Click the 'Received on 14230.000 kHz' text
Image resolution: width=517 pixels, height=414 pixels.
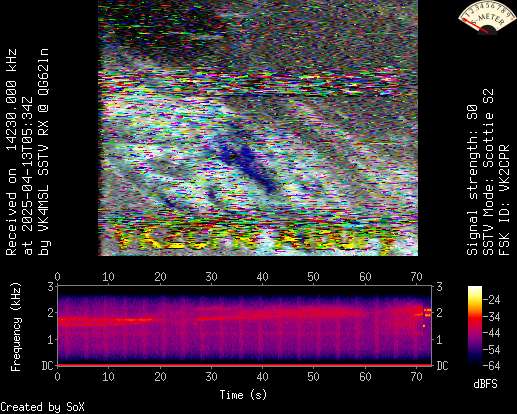tap(12, 152)
